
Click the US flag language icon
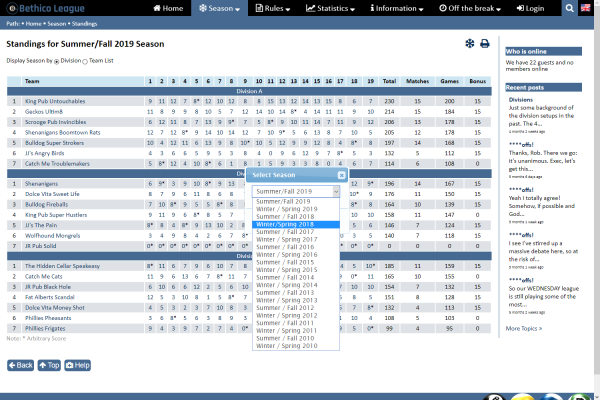(587, 8)
